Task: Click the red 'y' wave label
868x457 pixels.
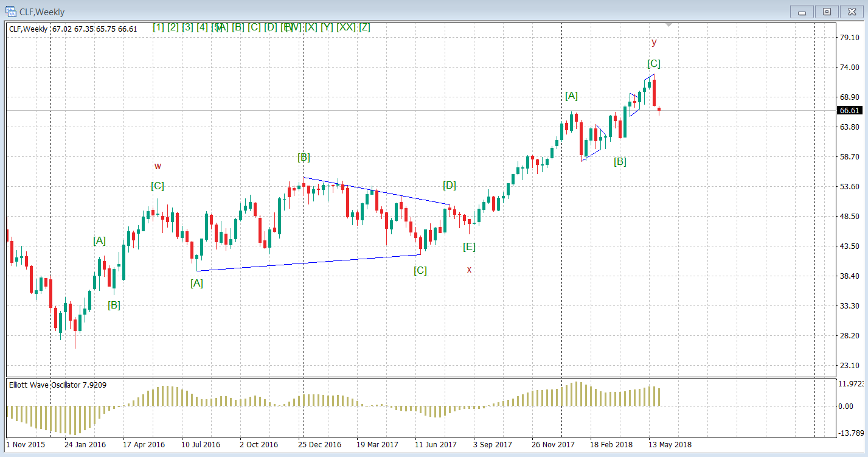Action: point(654,43)
